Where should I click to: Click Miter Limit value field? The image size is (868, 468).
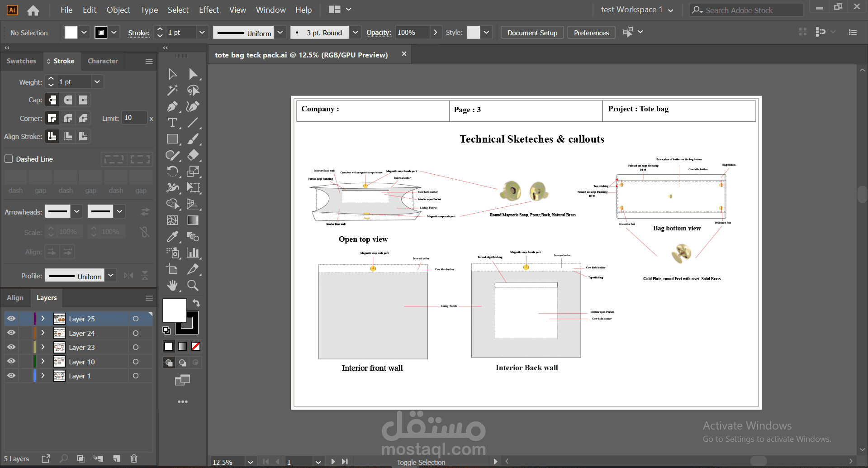[135, 118]
